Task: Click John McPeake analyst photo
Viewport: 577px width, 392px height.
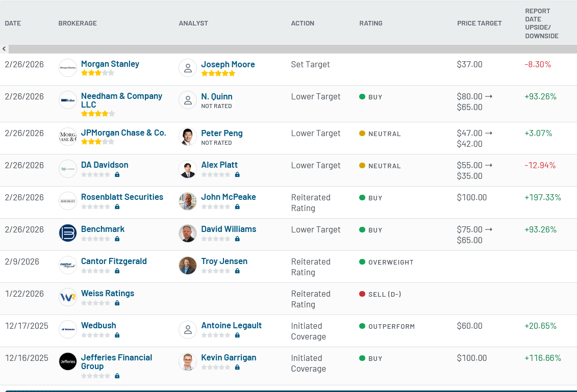Action: (x=188, y=201)
